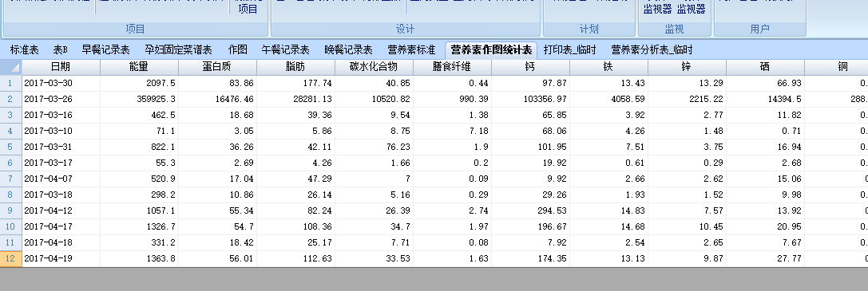The width and height of the screenshot is (868, 291).
Task: Select row header number 1
Action: tap(11, 84)
